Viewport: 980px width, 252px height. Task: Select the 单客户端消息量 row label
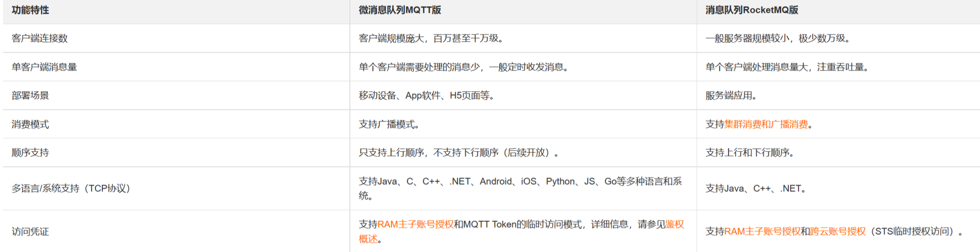click(x=44, y=67)
